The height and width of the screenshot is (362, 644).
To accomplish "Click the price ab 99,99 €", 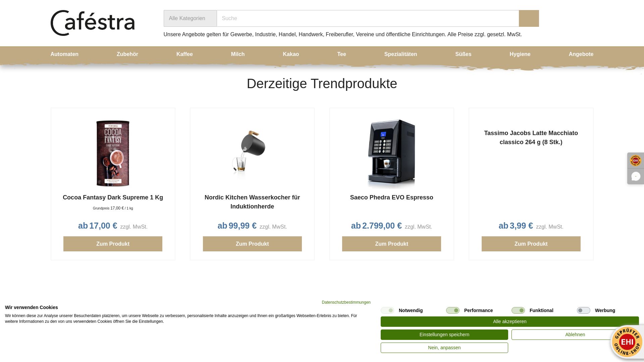I will (x=237, y=226).
